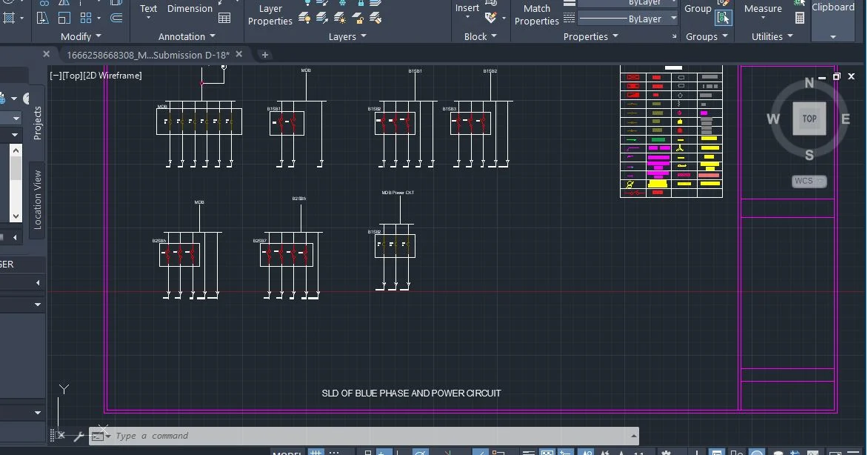Expand the Groups panel dropdown
The height and width of the screenshot is (455, 868).
[x=725, y=36]
